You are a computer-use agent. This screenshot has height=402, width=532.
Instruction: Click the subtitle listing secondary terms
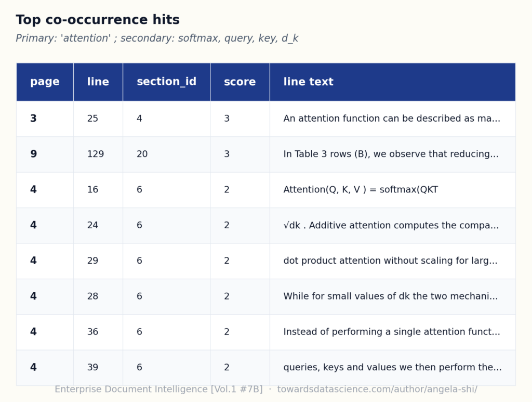tap(157, 38)
